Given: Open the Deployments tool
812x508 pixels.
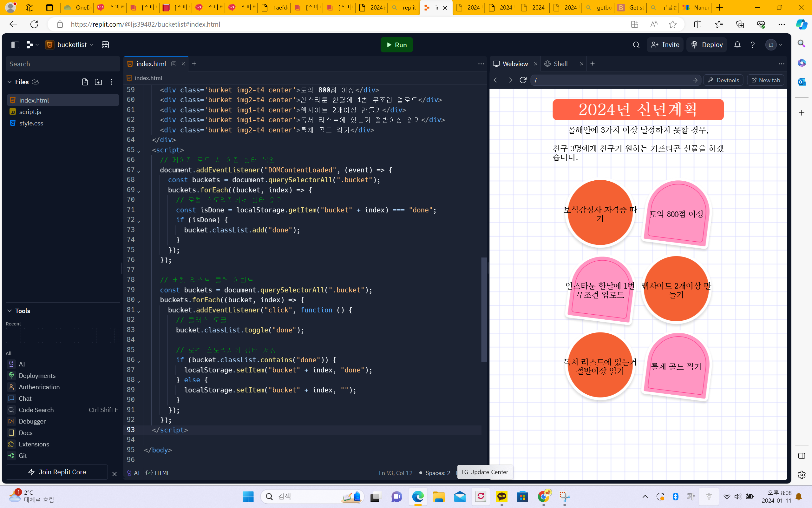Looking at the screenshot, I should click(63, 376).
